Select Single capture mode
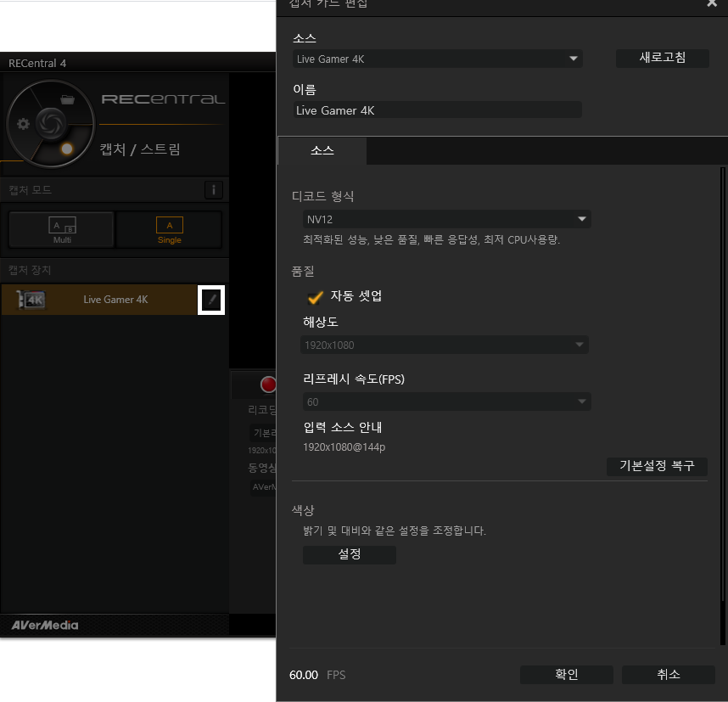 coord(169,229)
